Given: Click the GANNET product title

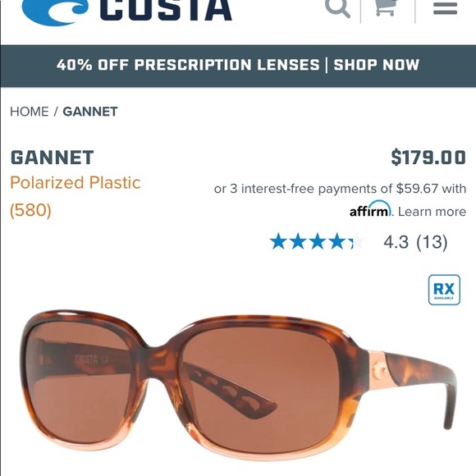Looking at the screenshot, I should (x=52, y=158).
